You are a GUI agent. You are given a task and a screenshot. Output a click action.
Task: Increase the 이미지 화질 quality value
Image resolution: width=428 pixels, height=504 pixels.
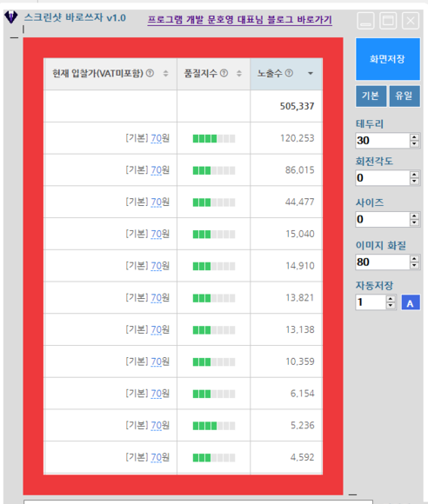tap(414, 258)
